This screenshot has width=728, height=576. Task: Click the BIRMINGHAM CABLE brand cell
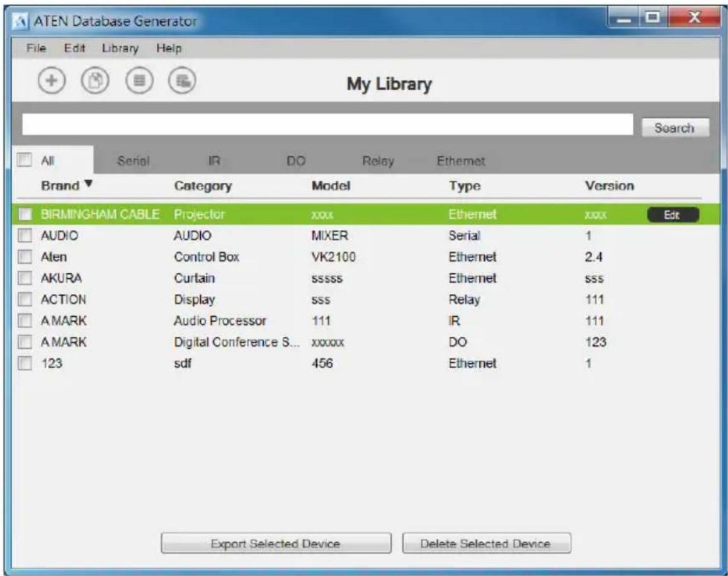pos(100,214)
